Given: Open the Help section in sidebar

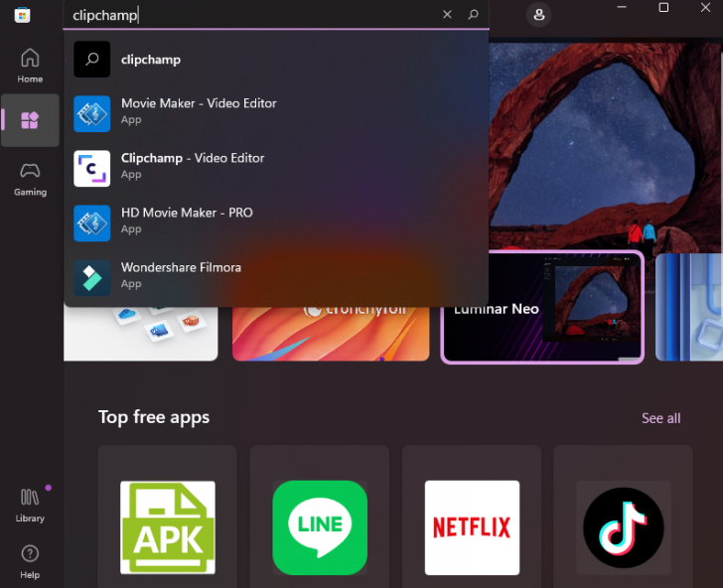Looking at the screenshot, I should 30,561.
